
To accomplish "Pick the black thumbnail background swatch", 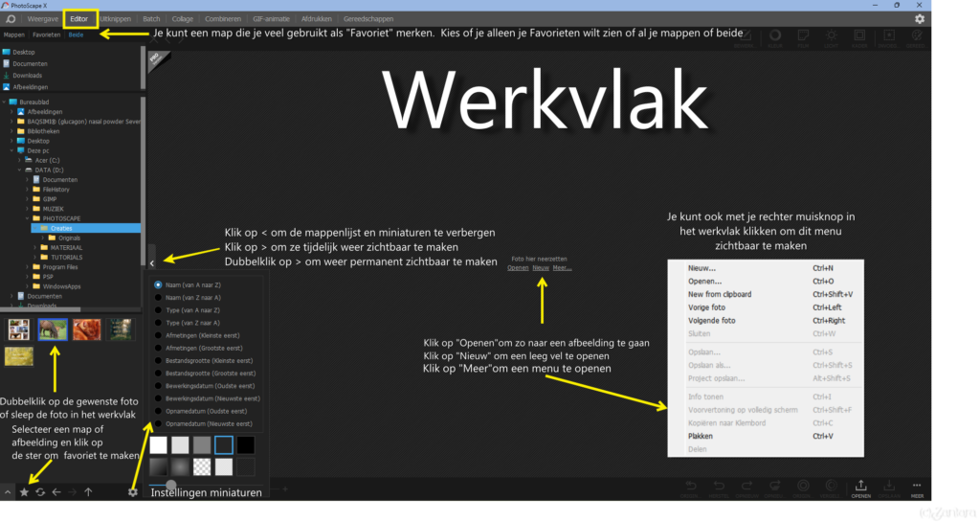I will click(x=246, y=445).
